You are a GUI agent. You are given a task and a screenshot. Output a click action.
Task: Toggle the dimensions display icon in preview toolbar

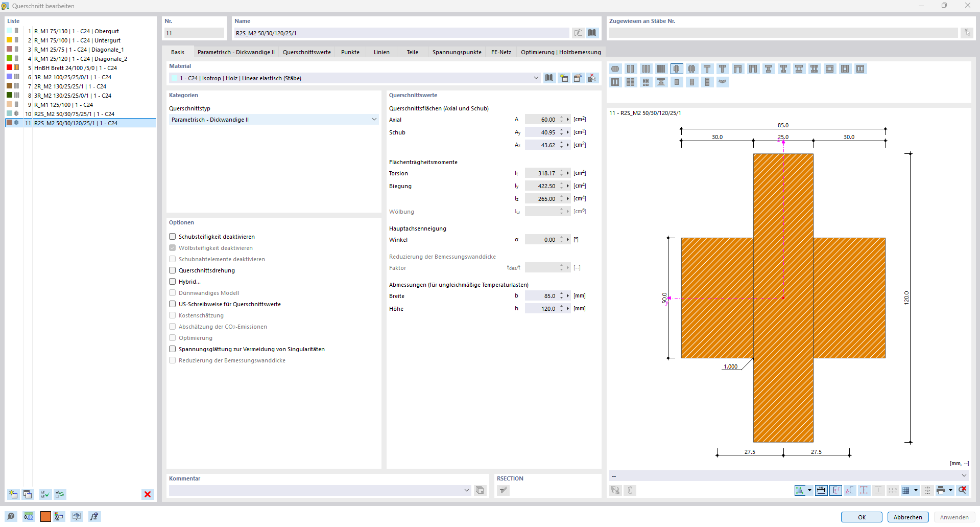[821, 490]
